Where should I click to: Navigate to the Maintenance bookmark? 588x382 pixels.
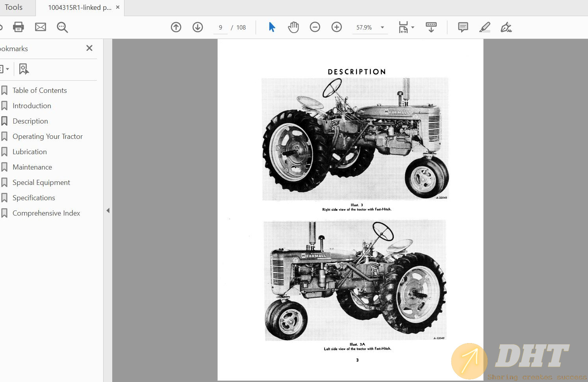[32, 167]
